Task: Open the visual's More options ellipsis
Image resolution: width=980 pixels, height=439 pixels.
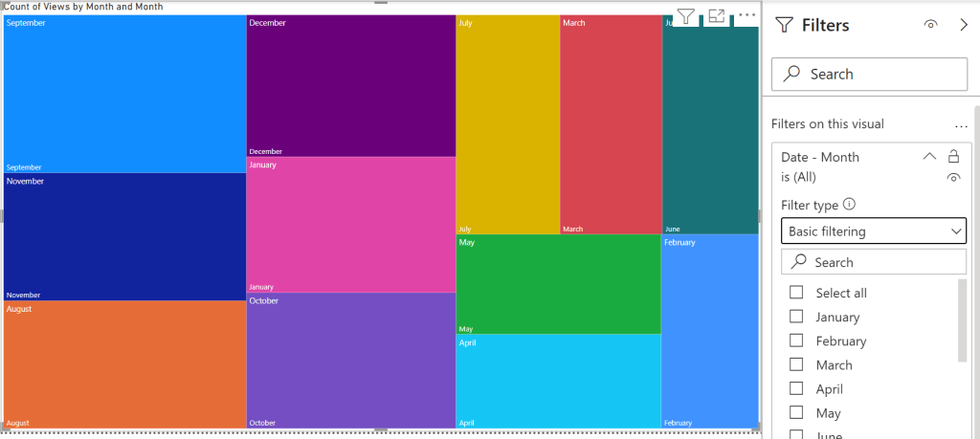Action: tap(747, 15)
